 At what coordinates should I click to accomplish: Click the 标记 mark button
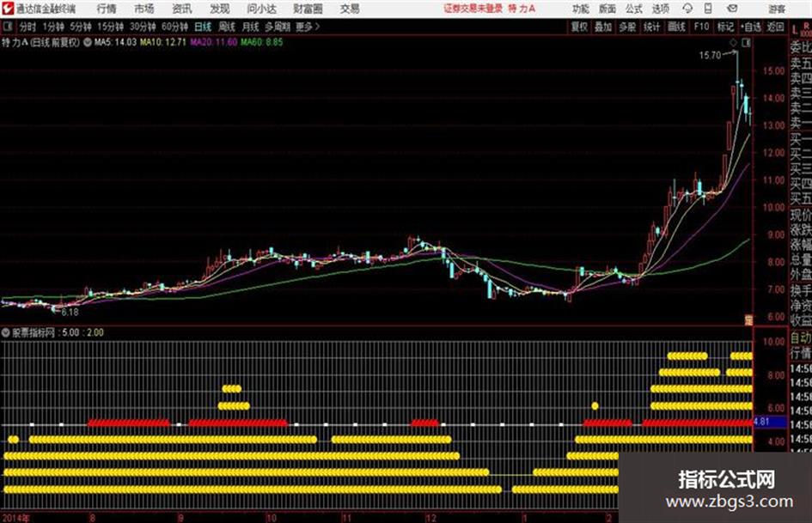point(725,27)
